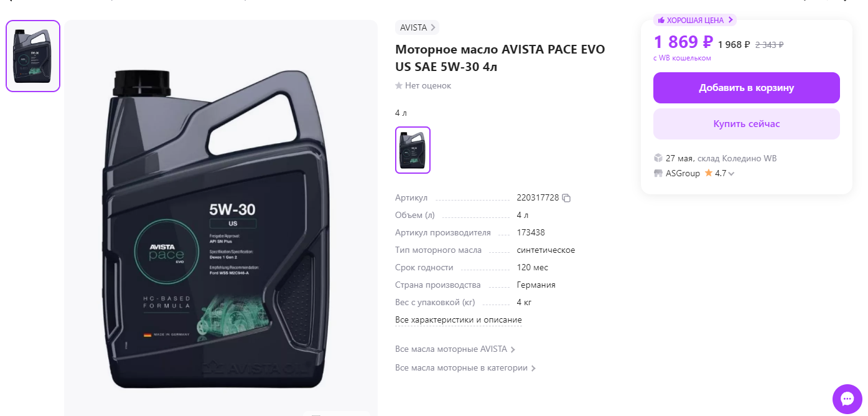Viewport: 868px width, 416px height.
Task: Open the chat support bubble
Action: point(847,399)
